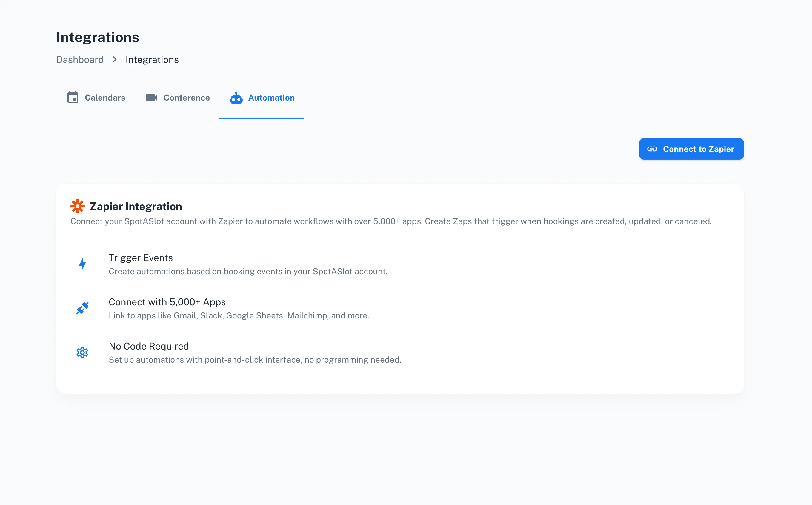Click the gear icon for No Code Required

[82, 352]
